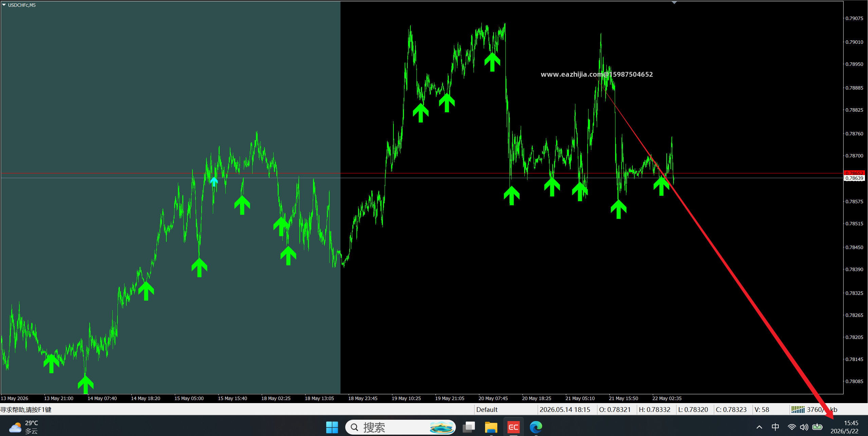Click the taskbar search box
Screen dimensions: 868x436
pos(400,427)
